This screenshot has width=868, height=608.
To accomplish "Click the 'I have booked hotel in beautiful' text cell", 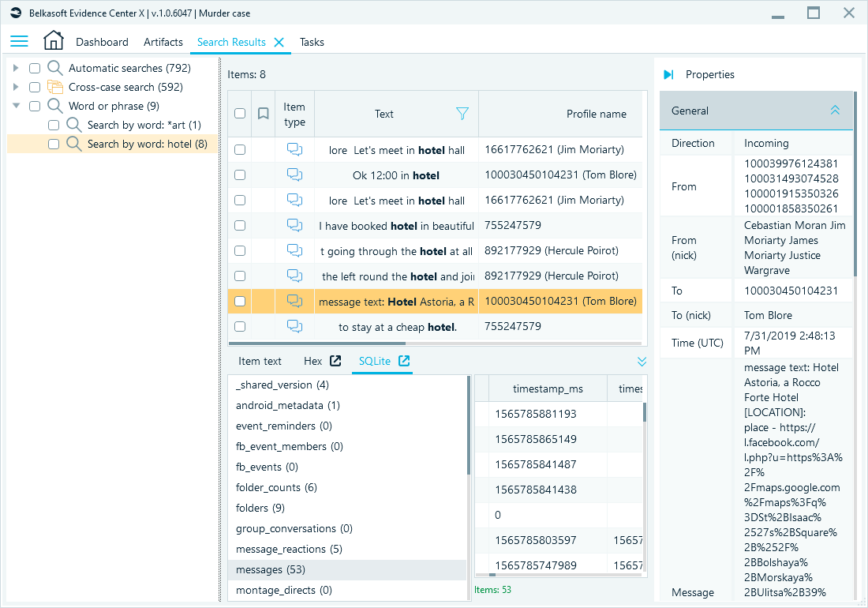I will [396, 225].
